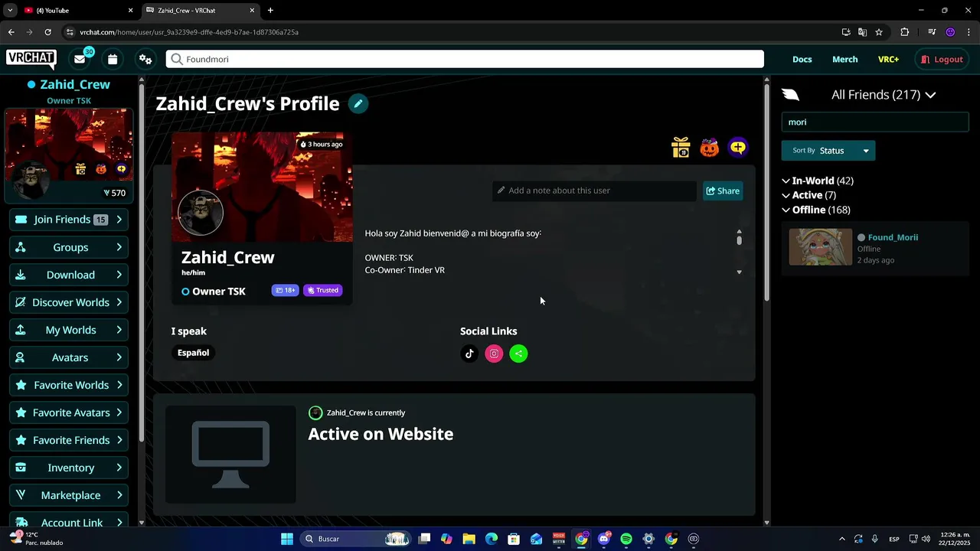Reload the page

(x=47, y=32)
